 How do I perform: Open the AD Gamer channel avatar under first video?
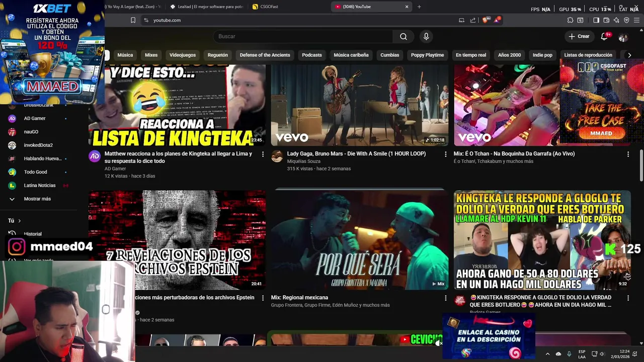click(95, 156)
